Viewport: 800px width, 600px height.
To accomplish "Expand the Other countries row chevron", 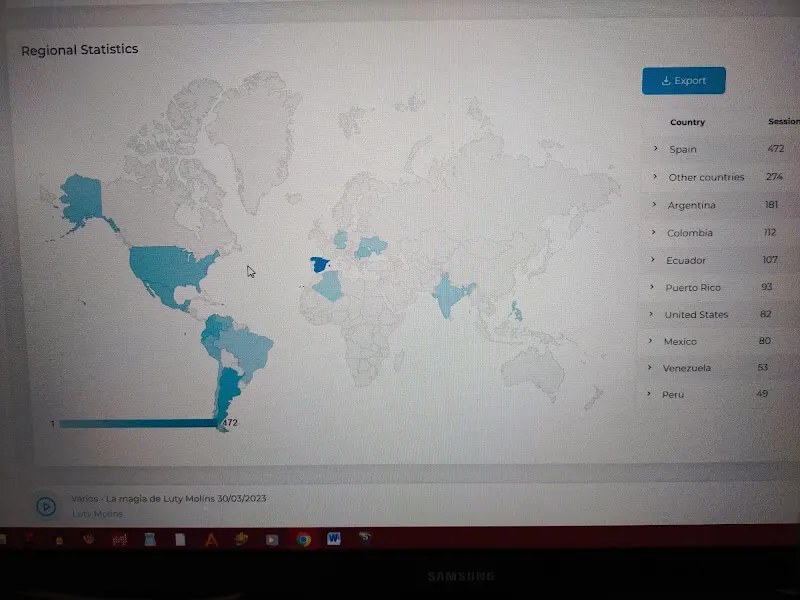I will pos(655,177).
